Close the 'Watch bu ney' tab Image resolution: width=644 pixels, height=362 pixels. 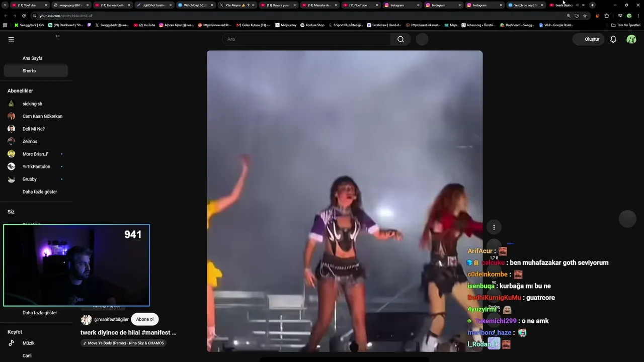click(x=542, y=5)
